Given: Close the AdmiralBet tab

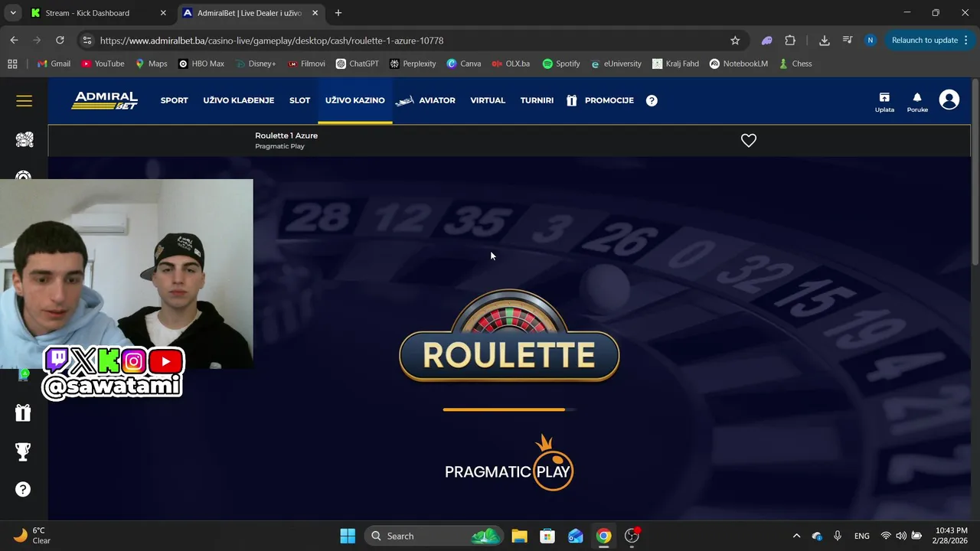Looking at the screenshot, I should (315, 13).
